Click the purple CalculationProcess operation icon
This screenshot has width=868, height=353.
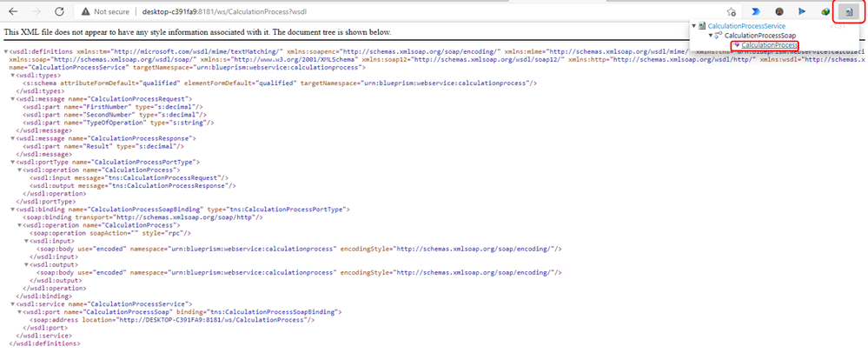[736, 45]
